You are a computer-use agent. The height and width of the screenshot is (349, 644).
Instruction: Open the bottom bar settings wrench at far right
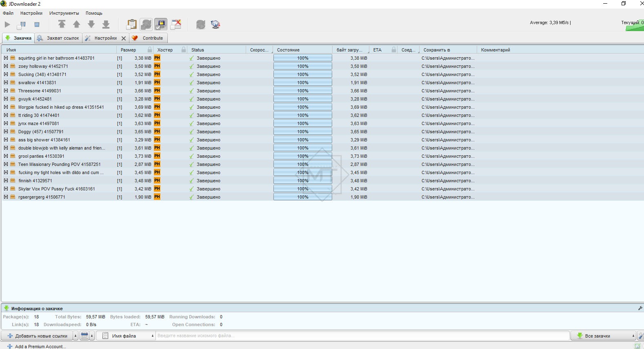click(x=641, y=336)
